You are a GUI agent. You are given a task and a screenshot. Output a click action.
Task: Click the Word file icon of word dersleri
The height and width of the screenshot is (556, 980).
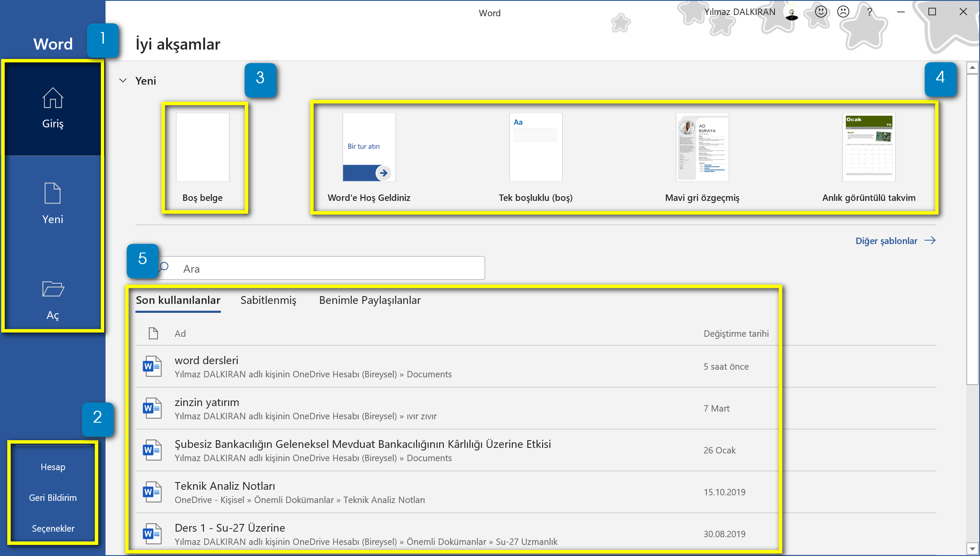click(x=152, y=366)
